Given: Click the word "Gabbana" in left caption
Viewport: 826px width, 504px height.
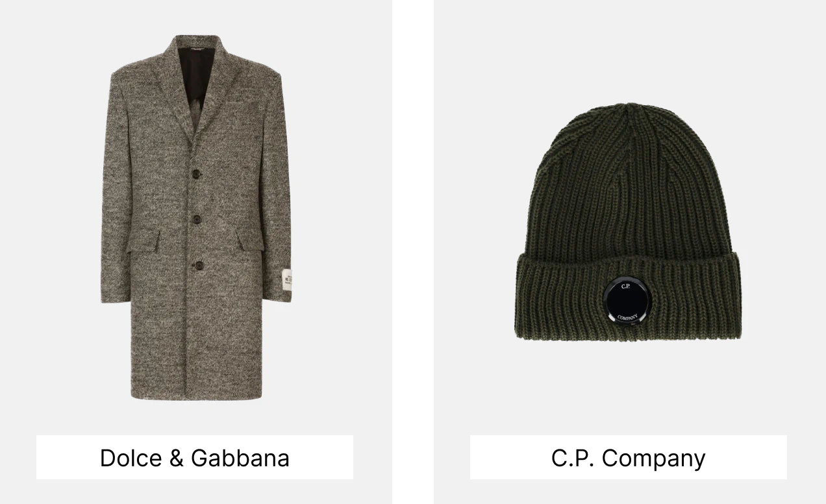Looking at the screenshot, I should pyautogui.click(x=240, y=458).
